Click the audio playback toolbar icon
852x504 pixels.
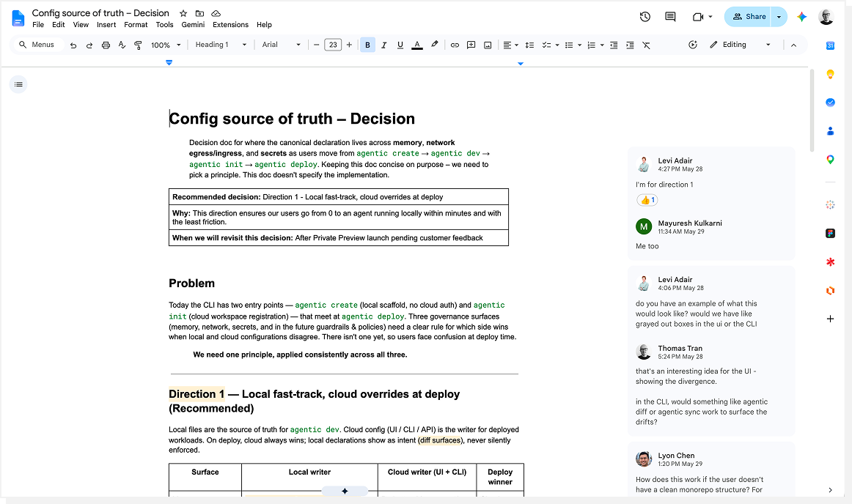click(692, 45)
